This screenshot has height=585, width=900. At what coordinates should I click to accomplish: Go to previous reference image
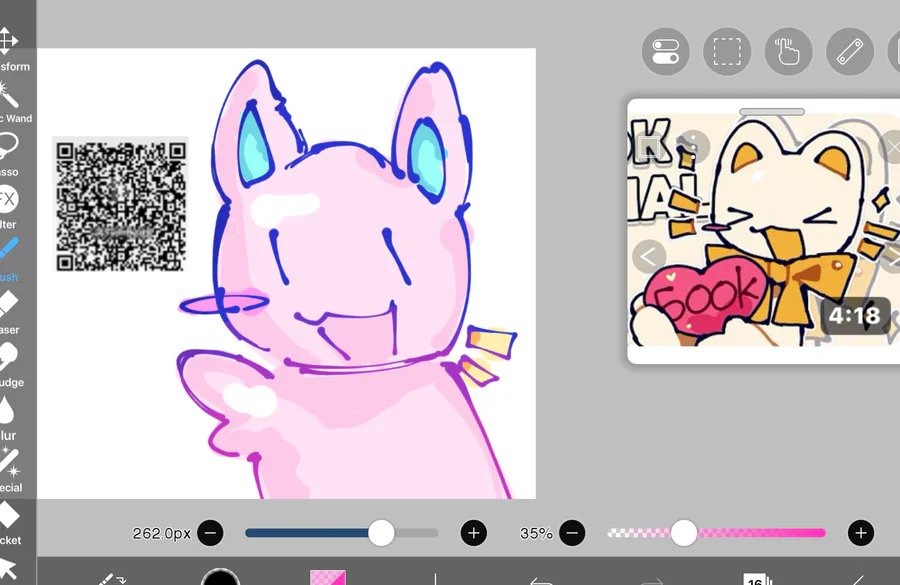tap(649, 256)
